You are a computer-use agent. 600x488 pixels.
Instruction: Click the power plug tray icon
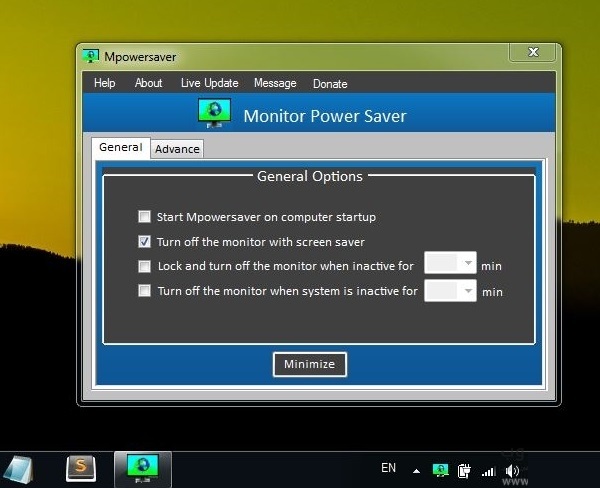click(464, 469)
